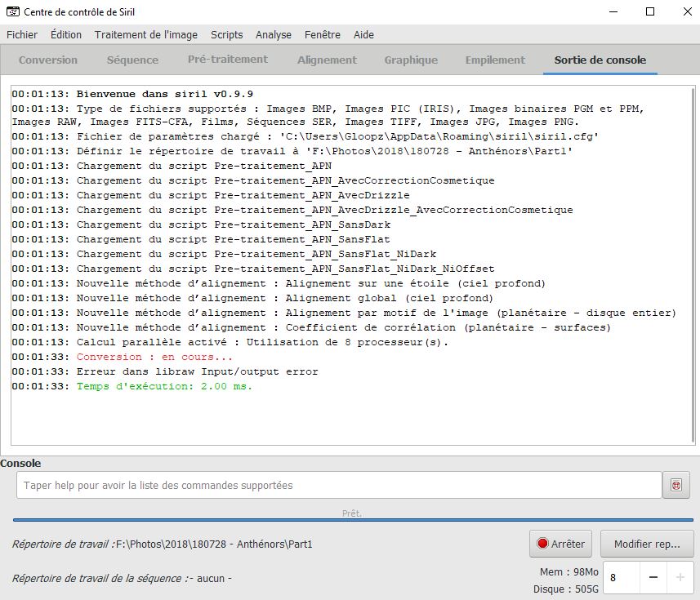The width and height of the screenshot is (700, 600).
Task: Focus the console command input field
Action: coord(339,485)
